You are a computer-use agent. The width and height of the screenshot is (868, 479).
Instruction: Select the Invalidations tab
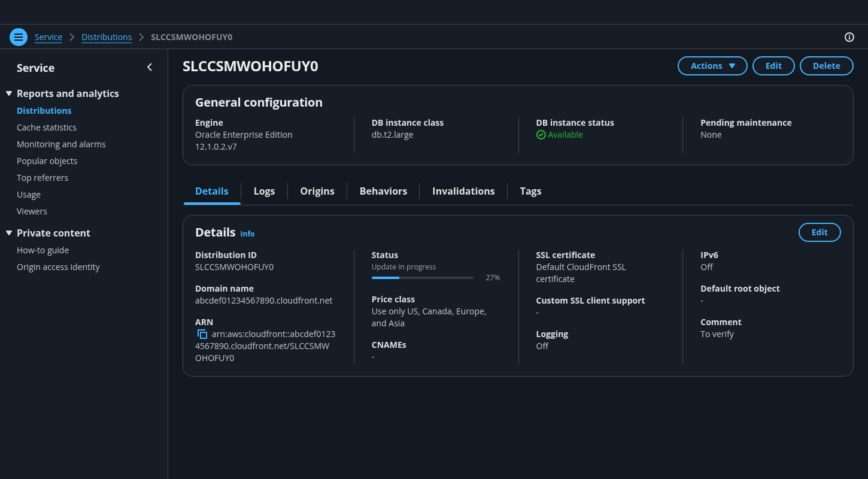(463, 191)
